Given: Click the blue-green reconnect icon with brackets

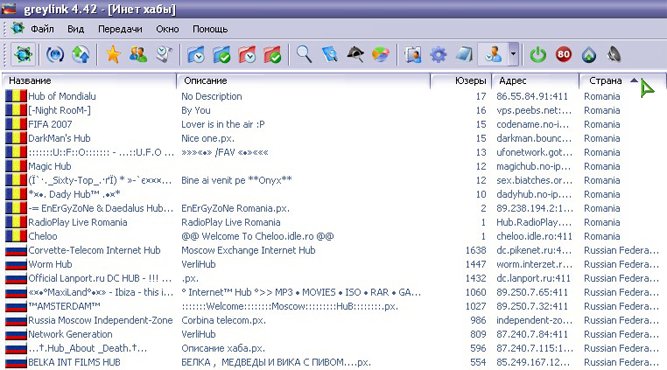Looking at the screenshot, I should 55,54.
